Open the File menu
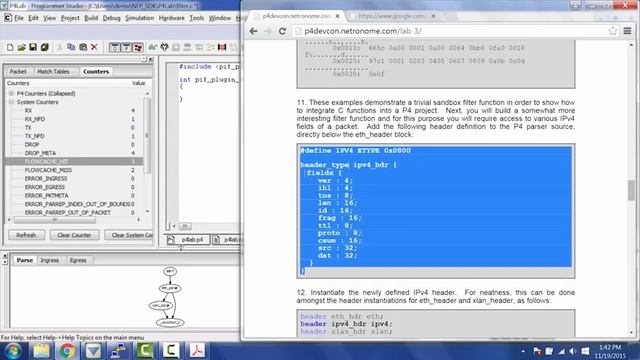Viewport: 640px width, 360px height. 19,18
